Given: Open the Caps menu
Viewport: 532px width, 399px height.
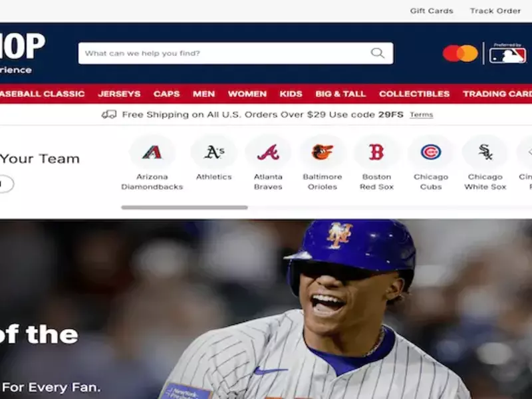Looking at the screenshot, I should click(166, 94).
